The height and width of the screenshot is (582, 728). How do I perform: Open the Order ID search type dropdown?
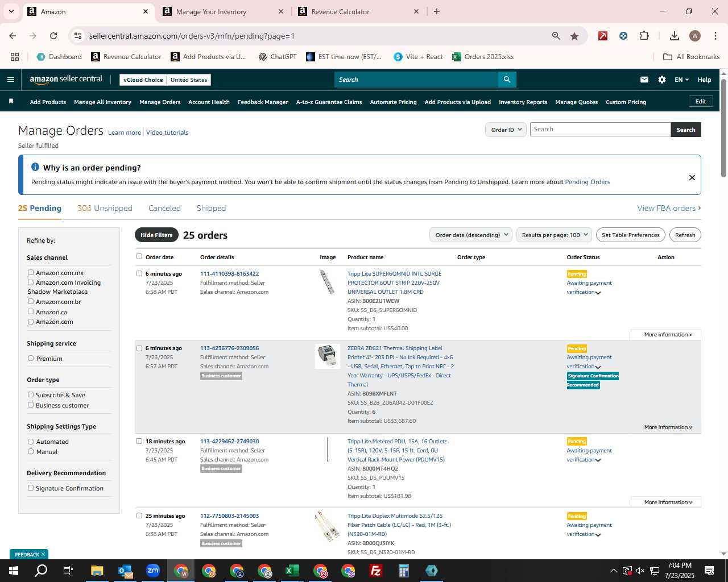click(x=506, y=130)
